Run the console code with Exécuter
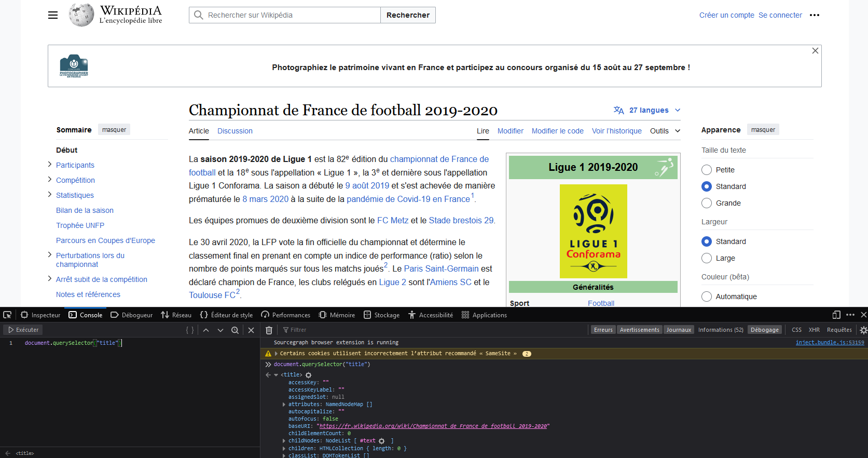 23,330
